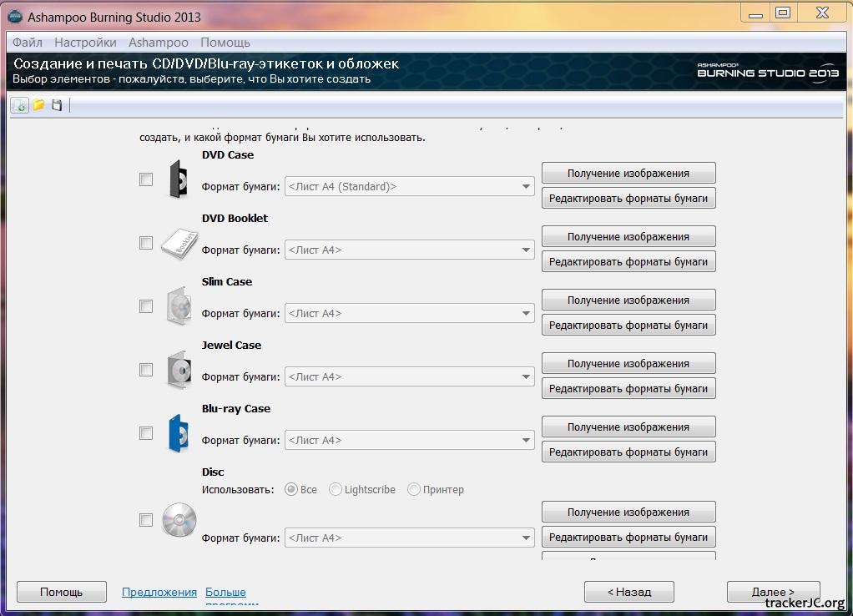Click the new project toolbar icon
Screen dimensions: 853x616
(19, 105)
